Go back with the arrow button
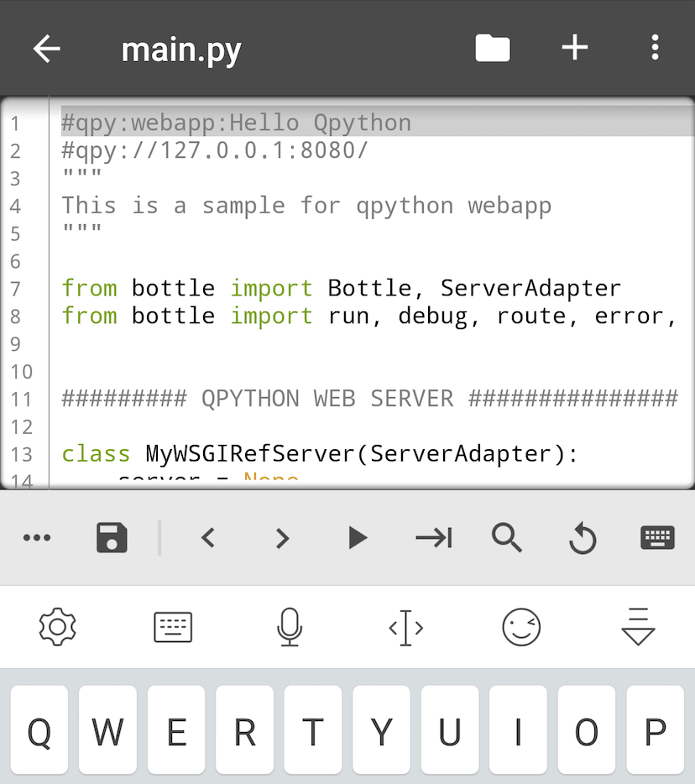Viewport: 695px width, 784px height. tap(46, 48)
